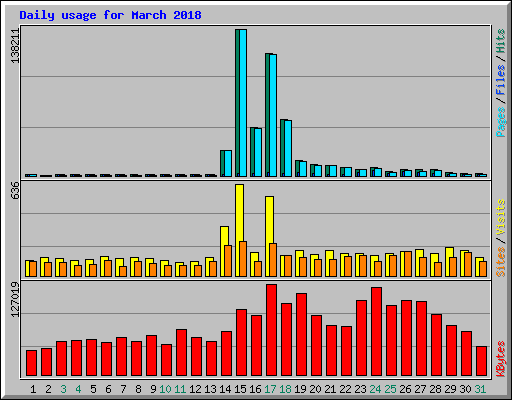Click the "Daily usage for March 2018" title
The height and width of the screenshot is (400, 512).
point(110,15)
